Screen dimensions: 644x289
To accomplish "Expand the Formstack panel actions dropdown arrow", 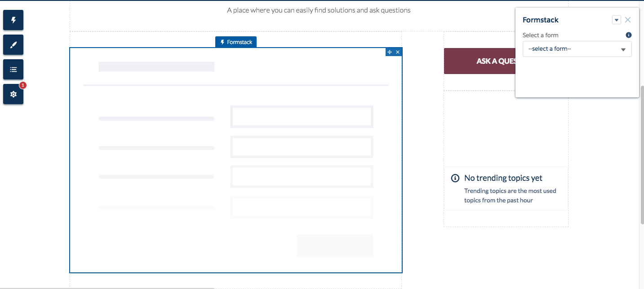I will tap(617, 20).
